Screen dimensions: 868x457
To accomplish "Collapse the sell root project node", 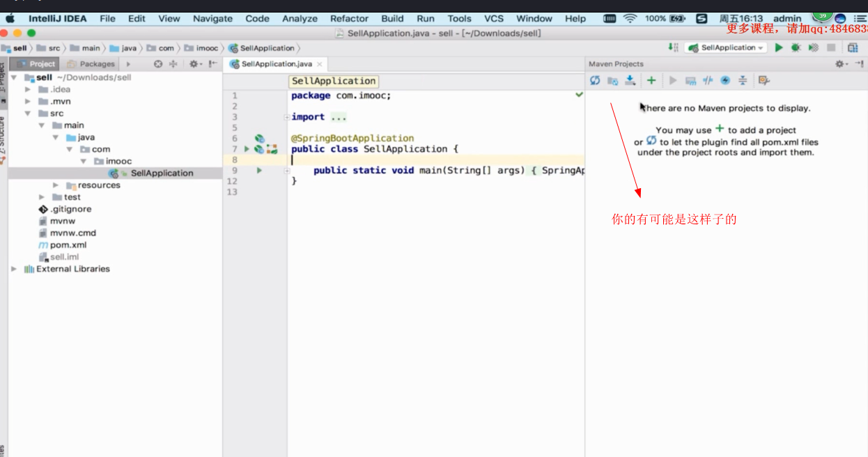I will coord(14,77).
